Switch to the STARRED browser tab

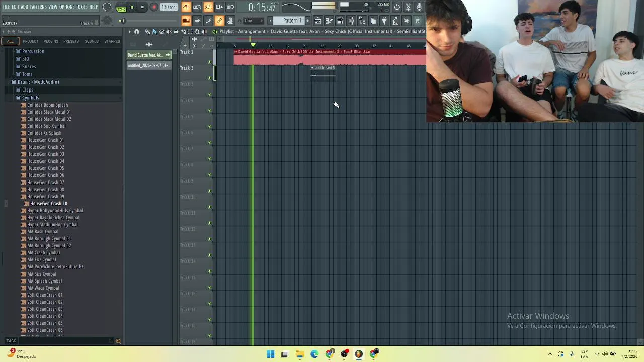[x=112, y=41]
